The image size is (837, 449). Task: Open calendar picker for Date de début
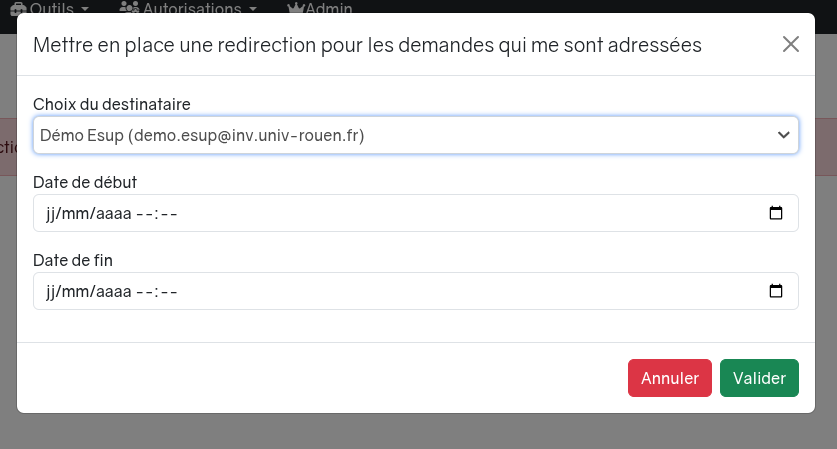775,213
